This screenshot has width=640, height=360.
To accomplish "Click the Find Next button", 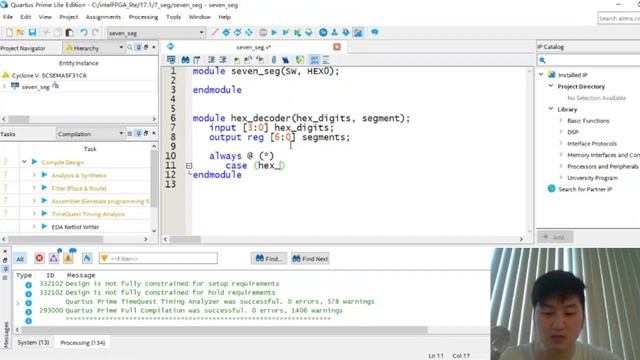I will (310, 259).
